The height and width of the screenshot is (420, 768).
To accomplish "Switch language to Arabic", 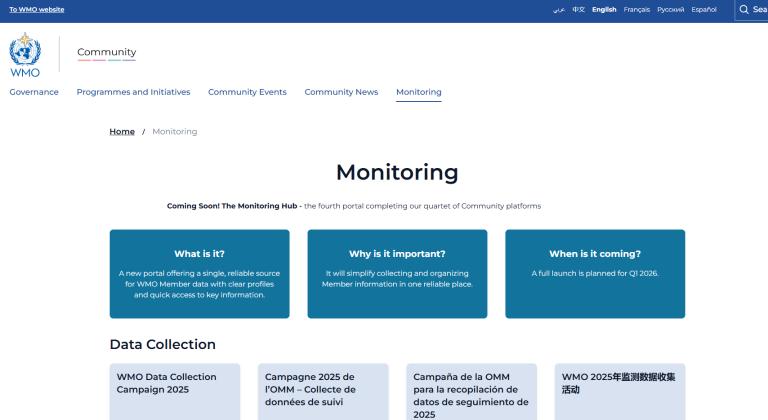I will (x=559, y=9).
